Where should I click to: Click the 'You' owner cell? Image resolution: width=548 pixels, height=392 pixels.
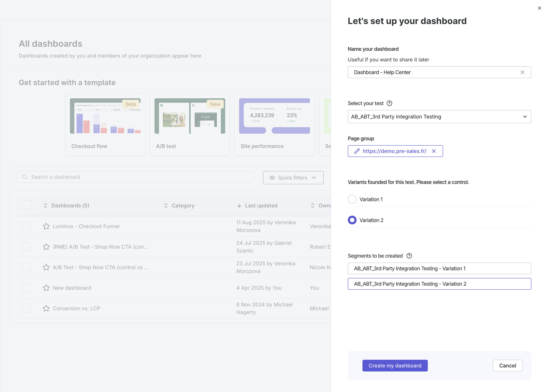click(314, 288)
